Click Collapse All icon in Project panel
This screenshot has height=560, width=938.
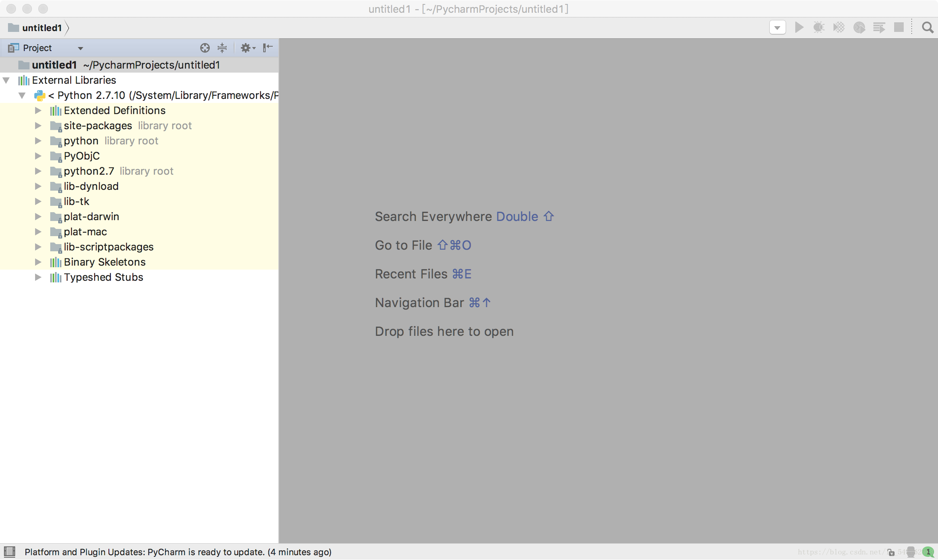point(222,48)
